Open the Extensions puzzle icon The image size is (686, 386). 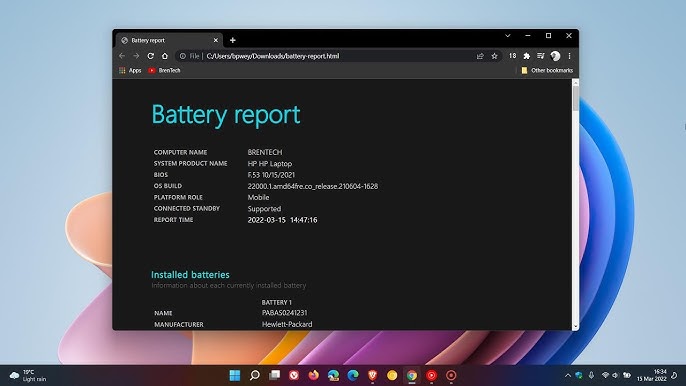tap(527, 56)
